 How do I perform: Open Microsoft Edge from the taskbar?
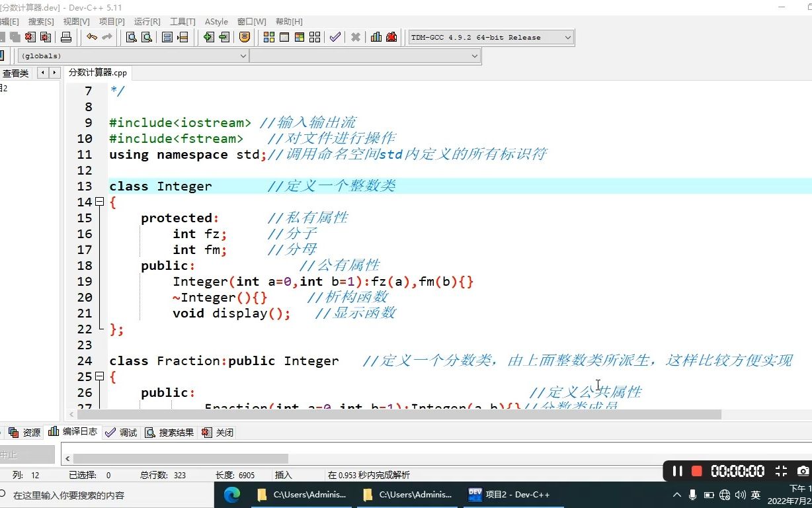click(233, 494)
